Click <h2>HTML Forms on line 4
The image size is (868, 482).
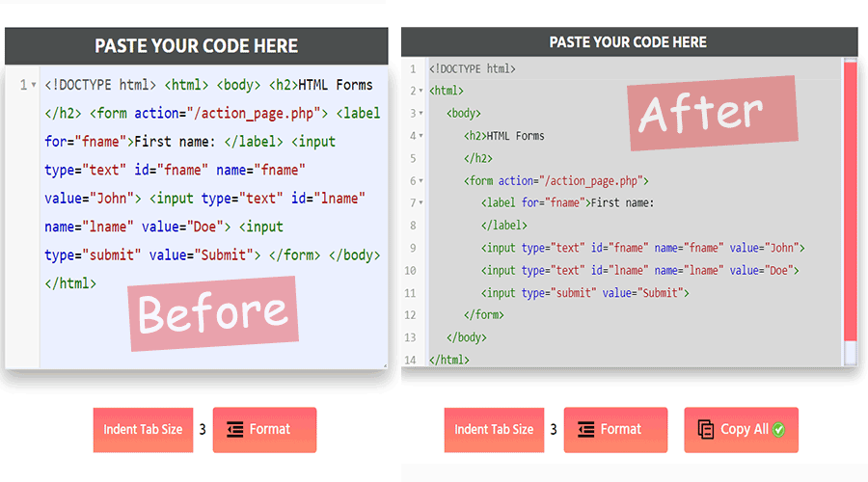504,136
